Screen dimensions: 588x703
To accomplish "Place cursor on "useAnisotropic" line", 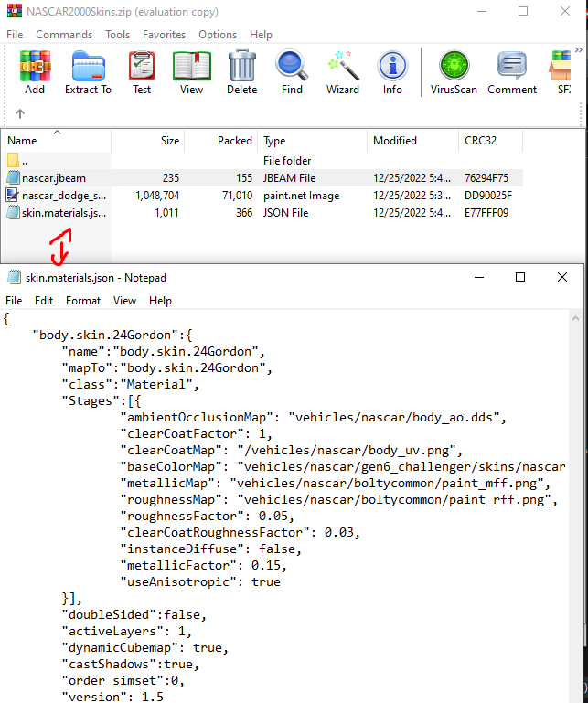I will tap(200, 582).
